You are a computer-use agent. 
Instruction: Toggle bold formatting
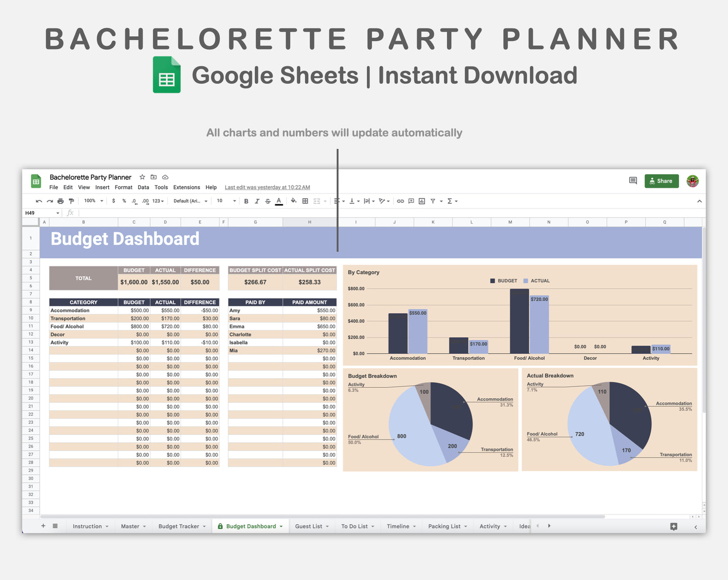246,201
